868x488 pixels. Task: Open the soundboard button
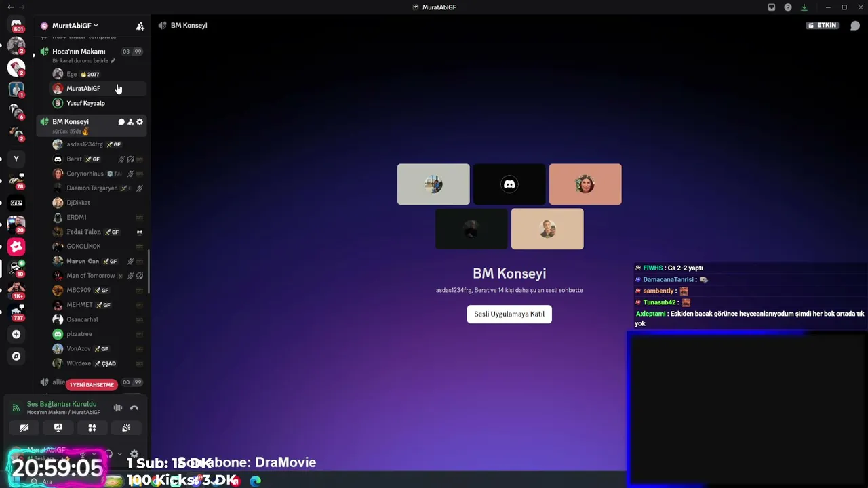click(126, 428)
